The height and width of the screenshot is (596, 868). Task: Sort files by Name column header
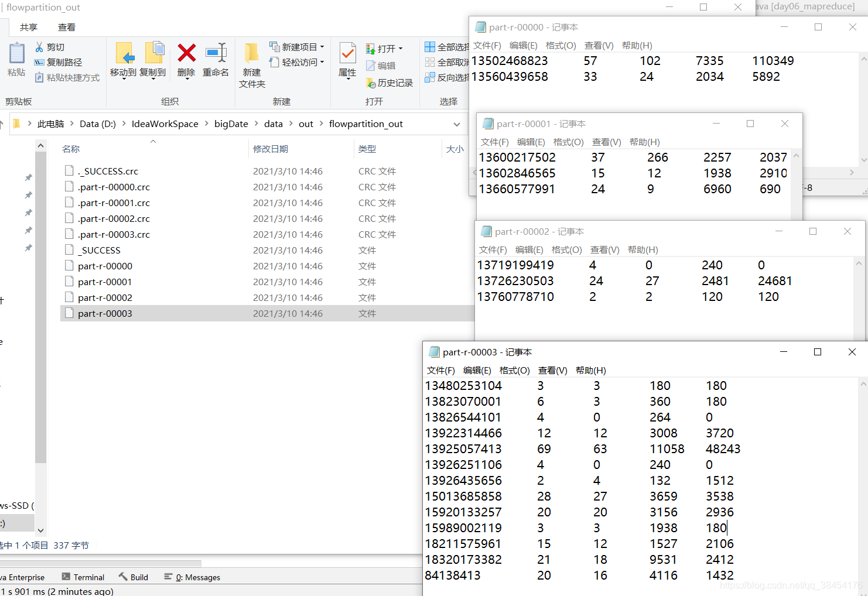click(71, 149)
